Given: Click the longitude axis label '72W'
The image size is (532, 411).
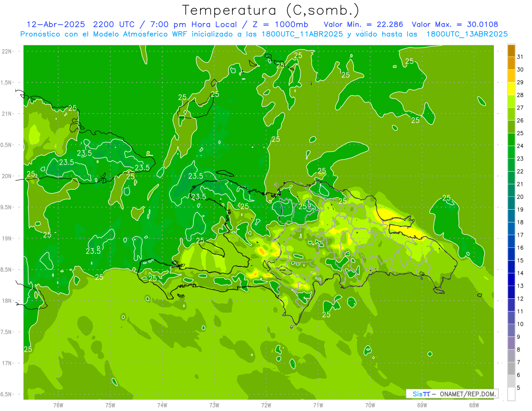Looking at the screenshot, I should [266, 405].
